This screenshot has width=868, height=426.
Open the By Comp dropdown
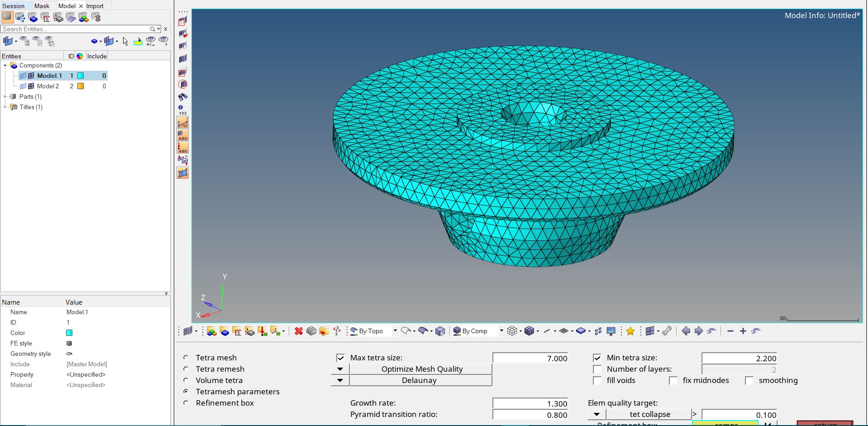coord(501,331)
